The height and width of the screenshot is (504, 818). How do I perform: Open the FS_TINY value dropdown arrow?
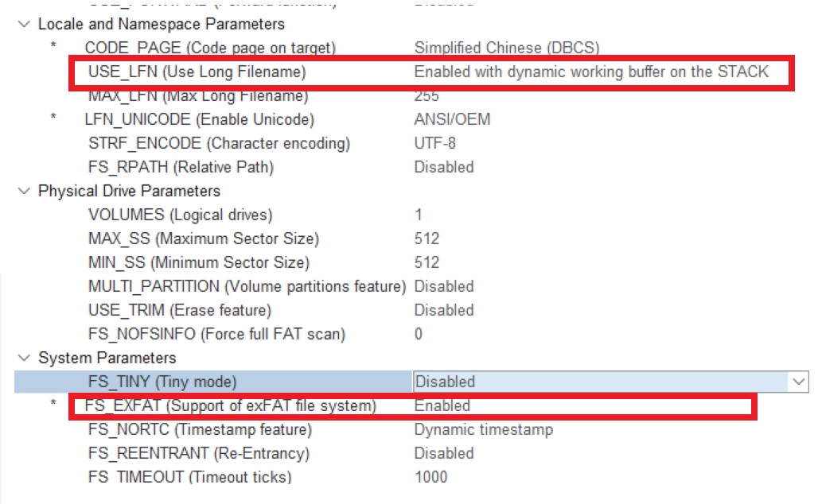(800, 382)
